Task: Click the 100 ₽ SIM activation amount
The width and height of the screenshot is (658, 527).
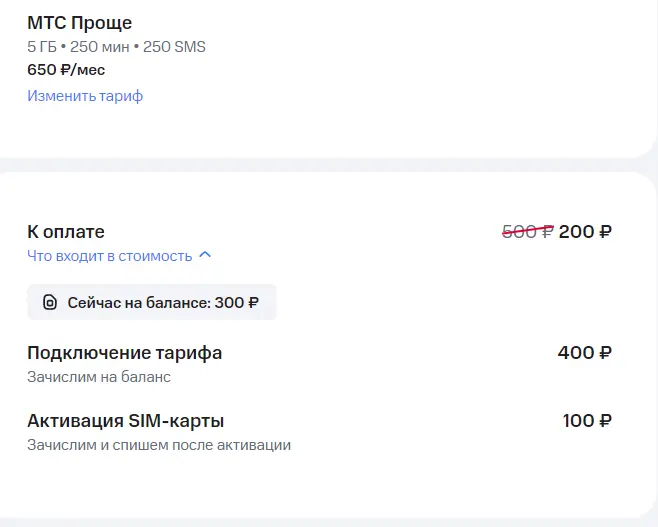Action: 587,421
